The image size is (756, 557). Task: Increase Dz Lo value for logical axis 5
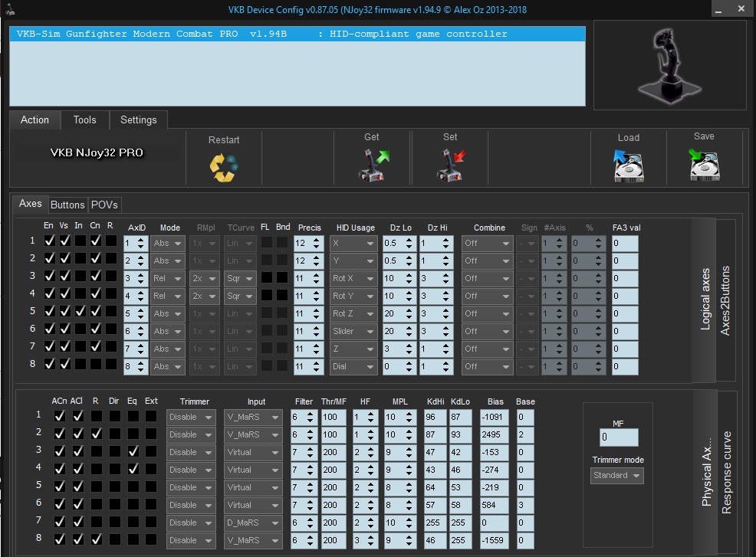click(x=409, y=310)
